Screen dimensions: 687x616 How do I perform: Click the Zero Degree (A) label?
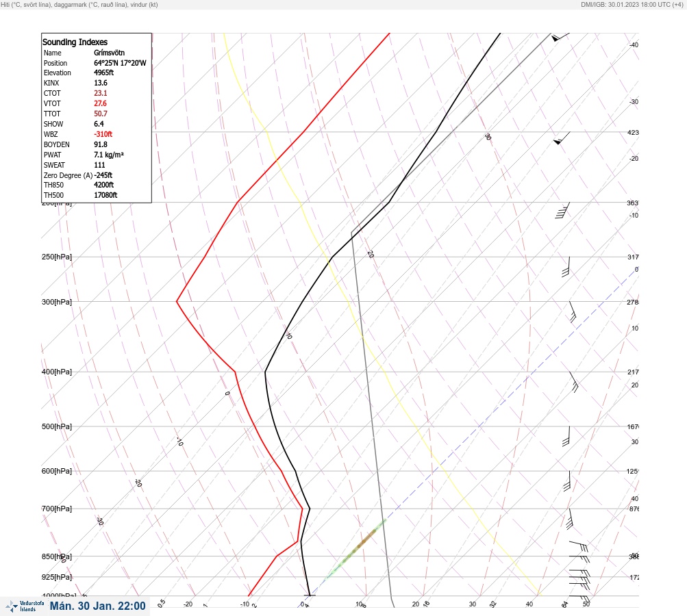pos(68,175)
